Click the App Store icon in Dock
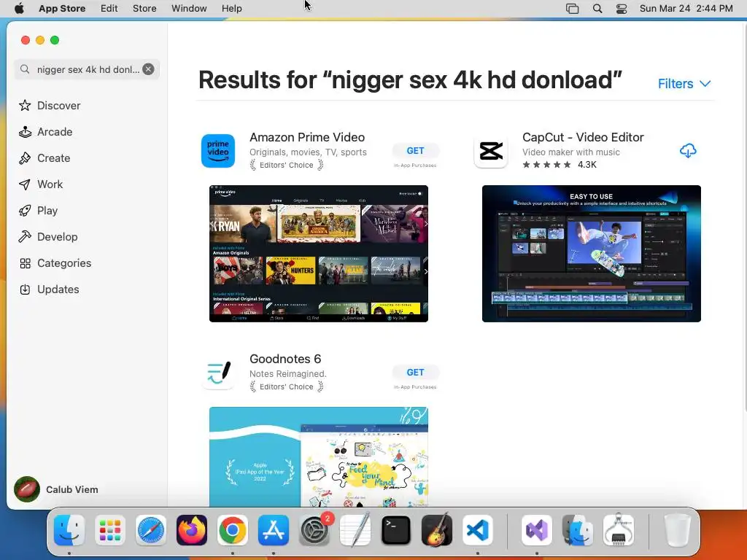The height and width of the screenshot is (560, 747). (274, 530)
